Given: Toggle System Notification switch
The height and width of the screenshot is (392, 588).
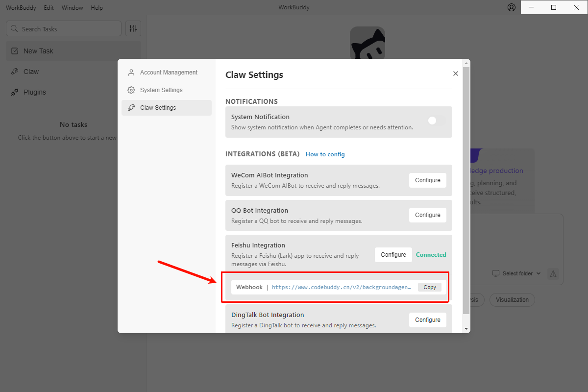Looking at the screenshot, I should [437, 121].
